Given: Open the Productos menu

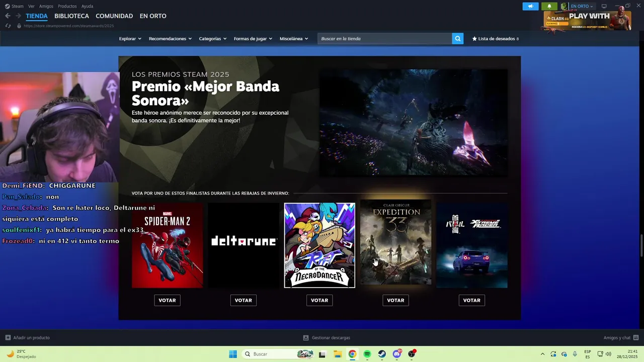Looking at the screenshot, I should (67, 6).
